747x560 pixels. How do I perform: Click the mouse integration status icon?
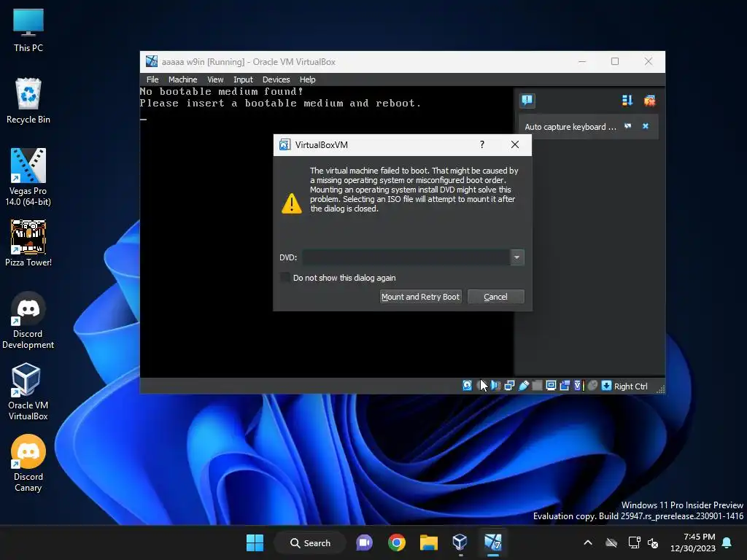pos(592,386)
